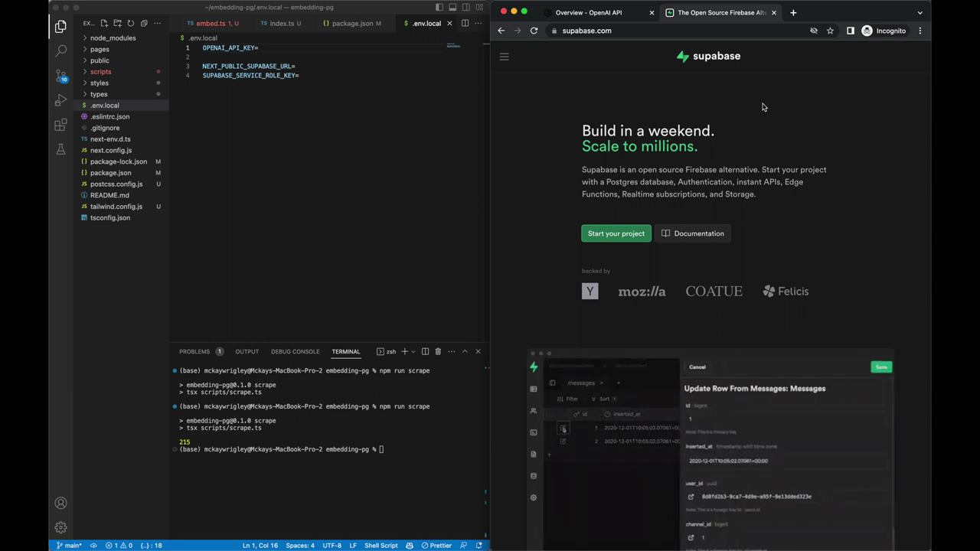Screen dimensions: 980x551
Task: Open editor more actions ellipsis
Action: click(x=478, y=24)
